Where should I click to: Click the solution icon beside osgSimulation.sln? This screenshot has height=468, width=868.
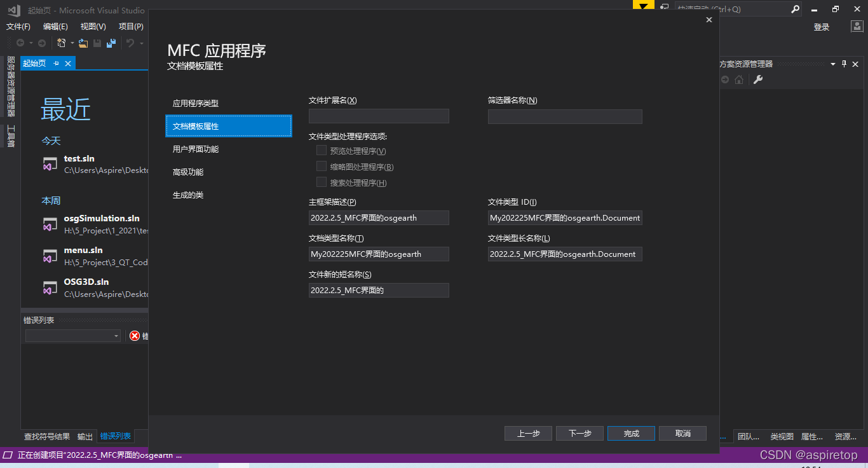(x=50, y=224)
